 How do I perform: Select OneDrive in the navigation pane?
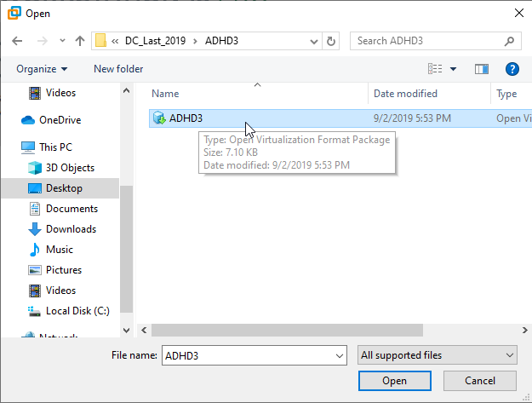coord(60,120)
